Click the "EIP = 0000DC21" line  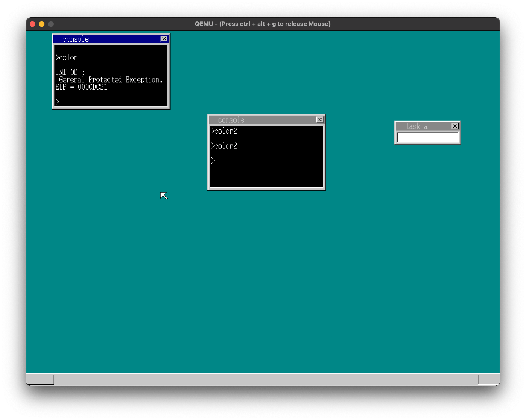pos(81,87)
